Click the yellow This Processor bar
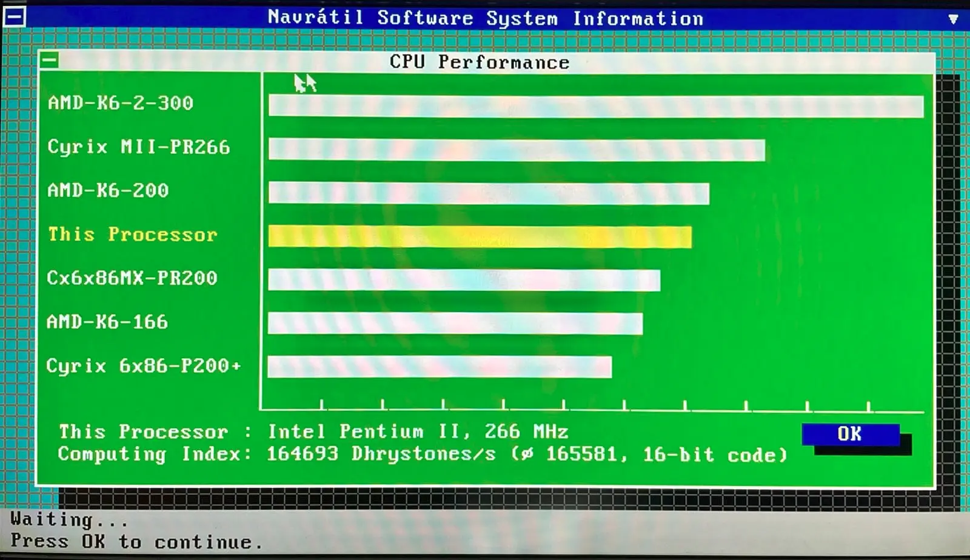 pos(480,236)
